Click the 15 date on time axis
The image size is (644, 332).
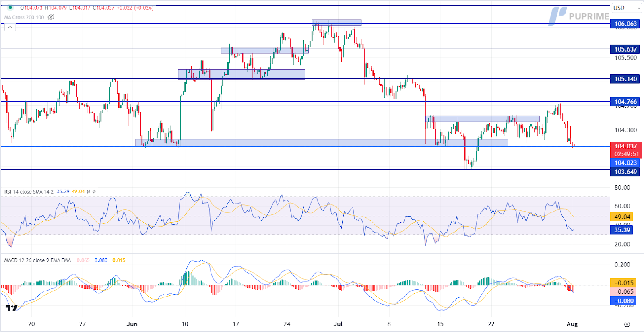[x=440, y=324]
